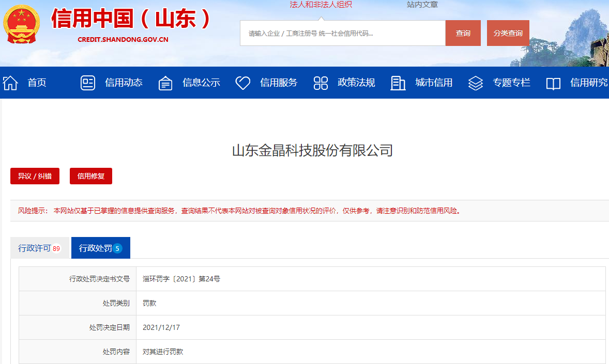Click the building icon next to 城市信用
This screenshot has height=364, width=609.
pos(398,82)
